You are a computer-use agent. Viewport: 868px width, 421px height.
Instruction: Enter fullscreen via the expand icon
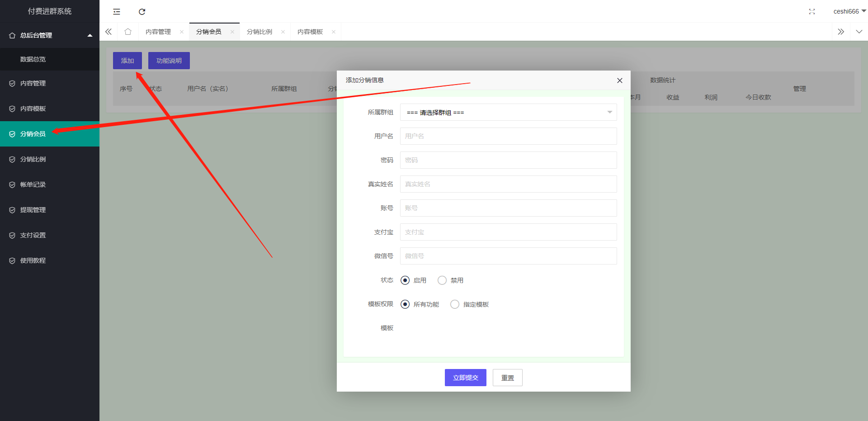tap(811, 12)
